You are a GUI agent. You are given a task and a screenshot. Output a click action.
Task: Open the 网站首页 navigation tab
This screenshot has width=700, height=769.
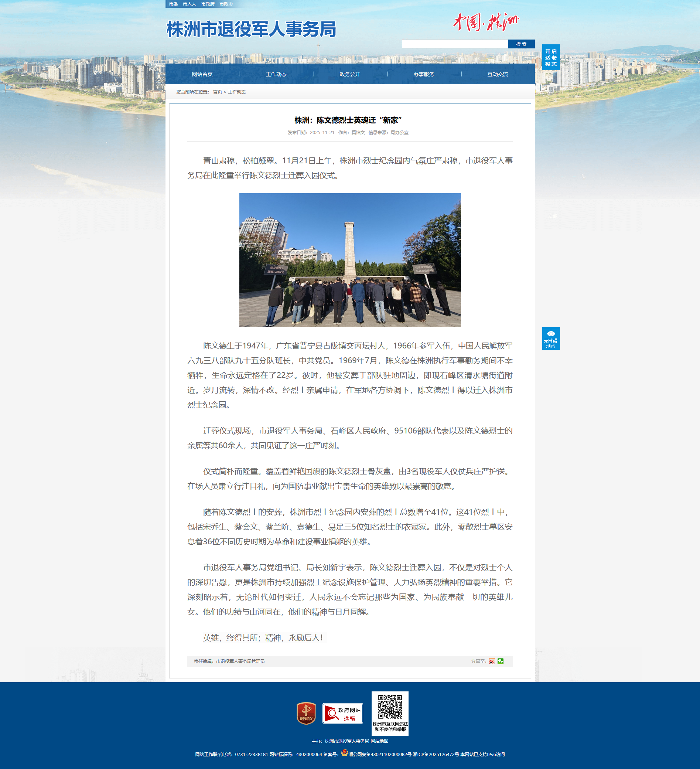tap(202, 74)
